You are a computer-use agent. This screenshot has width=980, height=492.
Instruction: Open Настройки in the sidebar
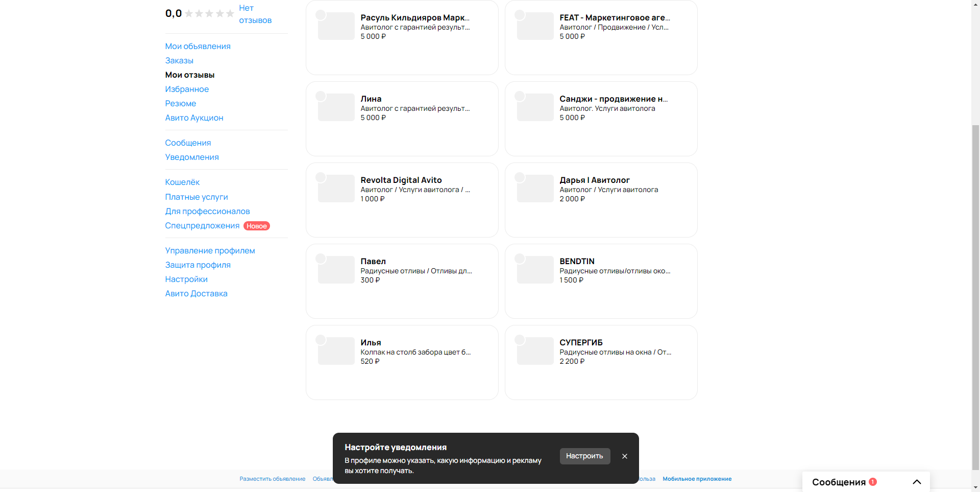[x=186, y=279]
